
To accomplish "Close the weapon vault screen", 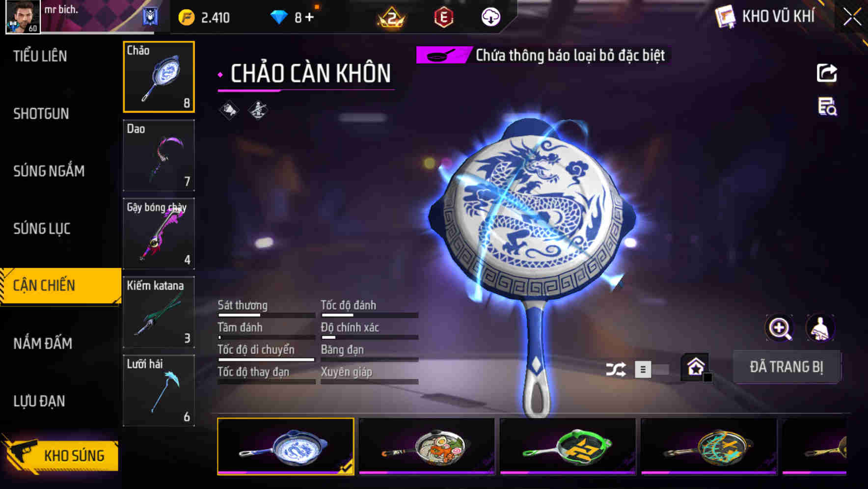I will pyautogui.click(x=852, y=17).
